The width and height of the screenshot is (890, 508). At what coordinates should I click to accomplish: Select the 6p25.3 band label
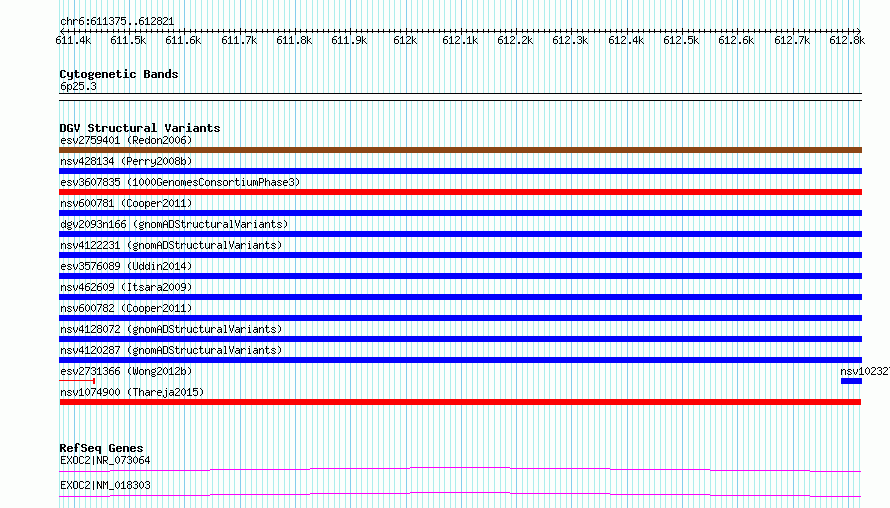pos(78,86)
